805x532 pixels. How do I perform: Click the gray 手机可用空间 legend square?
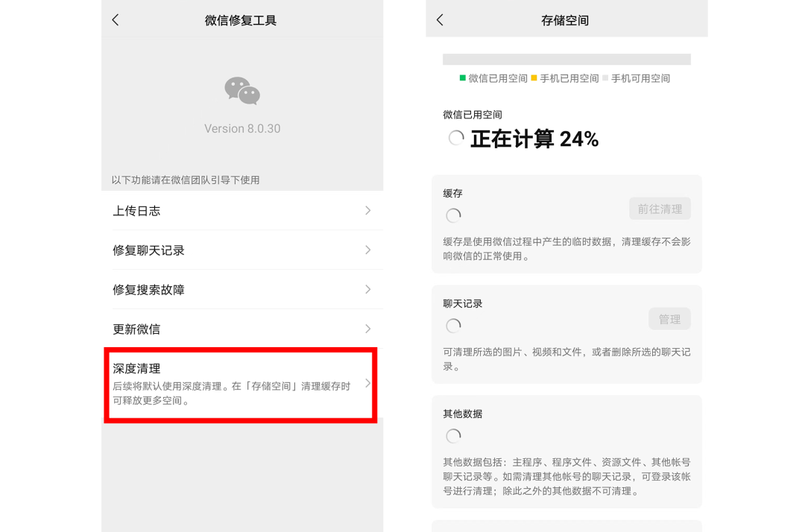[605, 78]
